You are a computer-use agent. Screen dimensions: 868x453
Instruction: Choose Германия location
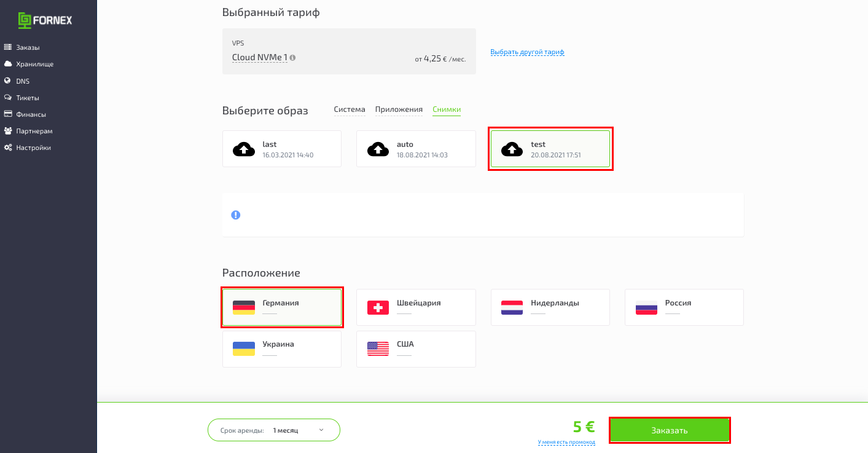282,307
